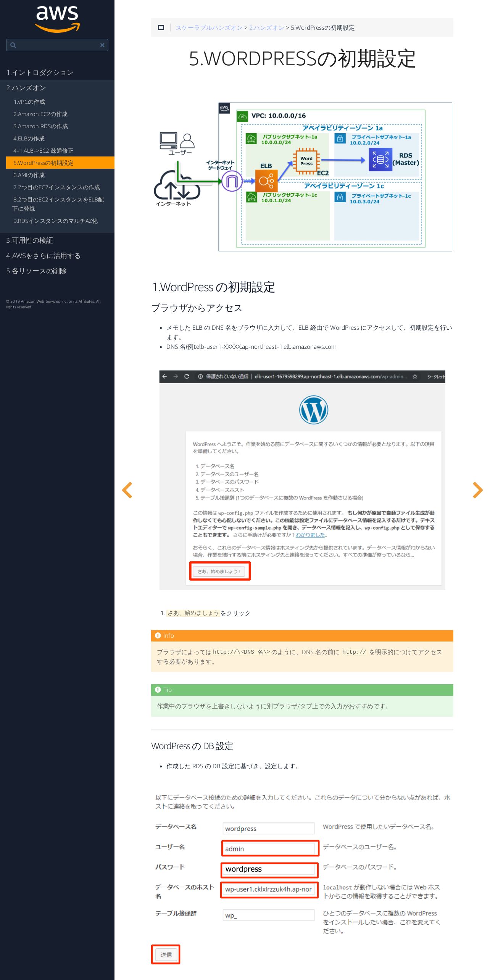Focus the sidebar search input field
490x980 pixels.
[x=57, y=45]
